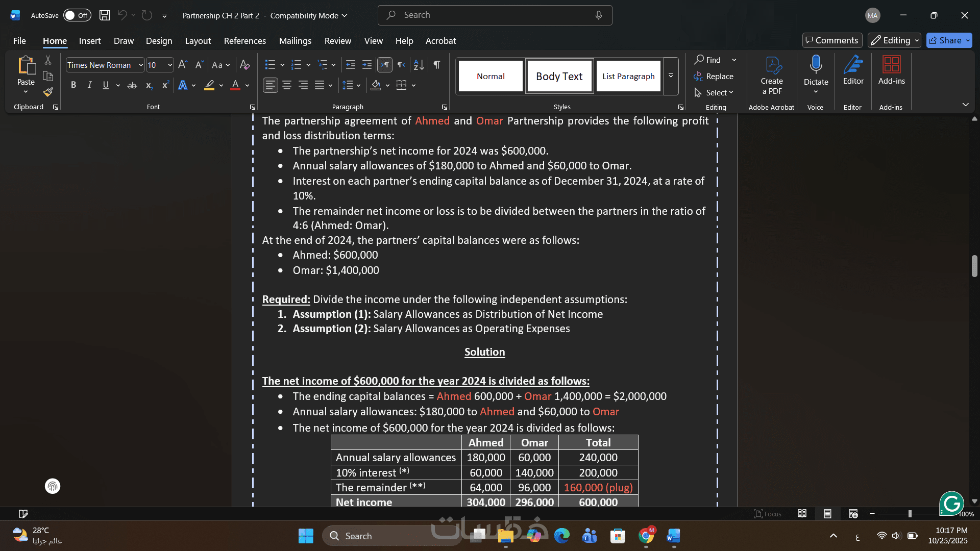Toggle AutoSave switch

[77, 15]
